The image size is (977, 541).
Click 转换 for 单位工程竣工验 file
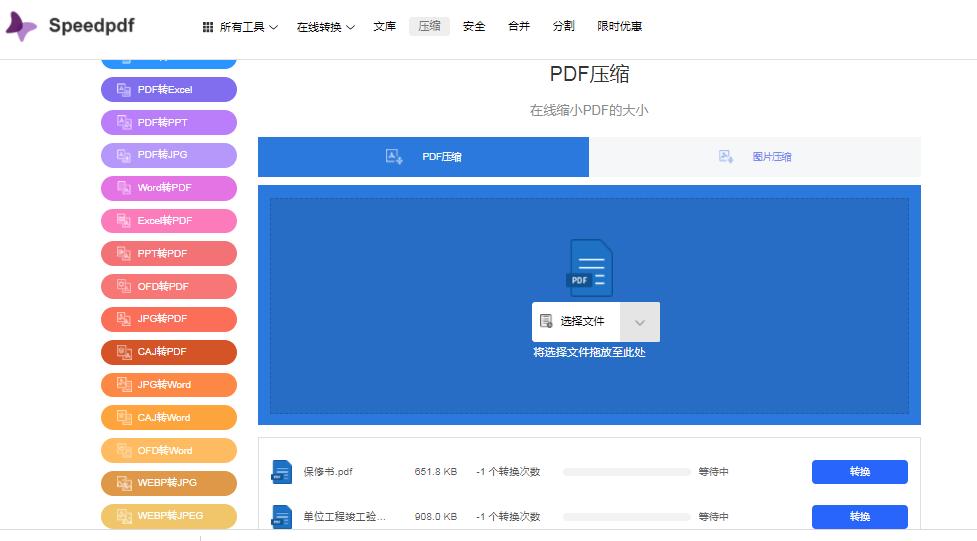tap(859, 517)
